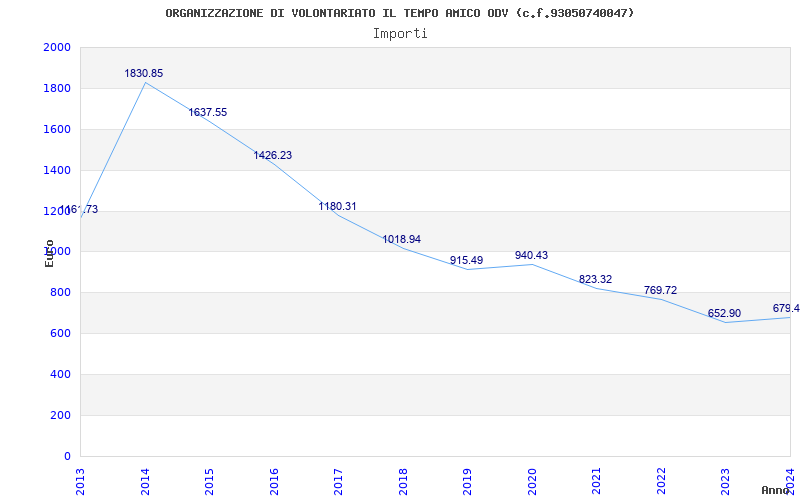Click the 679.4 data label at 2024
The height and width of the screenshot is (500, 800).
pyautogui.click(x=786, y=308)
